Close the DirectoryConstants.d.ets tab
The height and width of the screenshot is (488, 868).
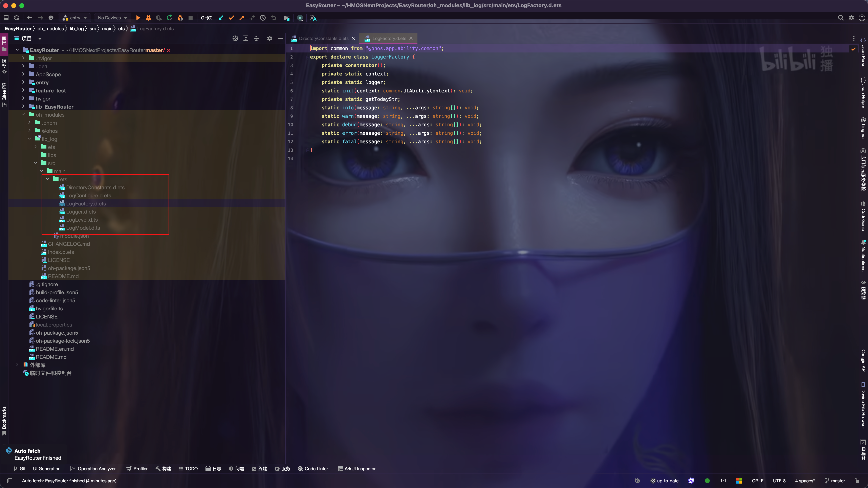(353, 38)
